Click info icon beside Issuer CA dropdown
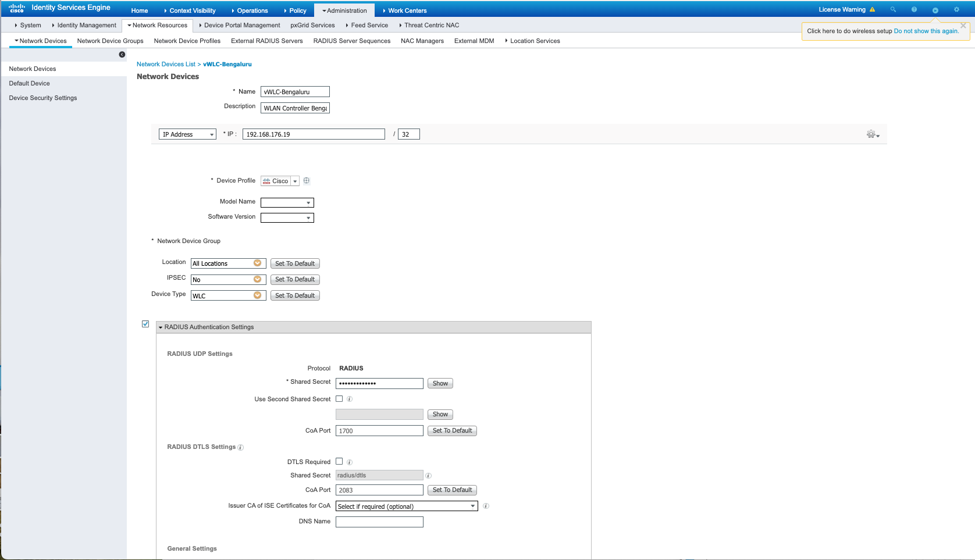Viewport: 975px width, 560px height. (x=486, y=506)
